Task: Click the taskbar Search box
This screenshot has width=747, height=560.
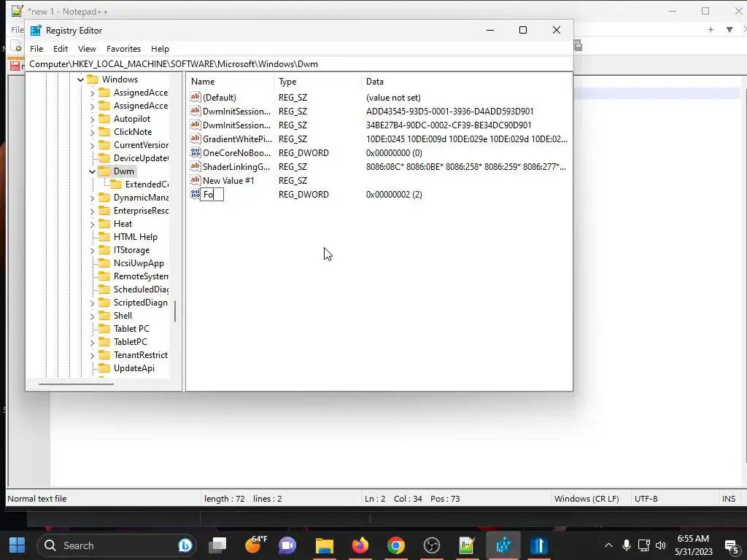Action: pyautogui.click(x=117, y=545)
